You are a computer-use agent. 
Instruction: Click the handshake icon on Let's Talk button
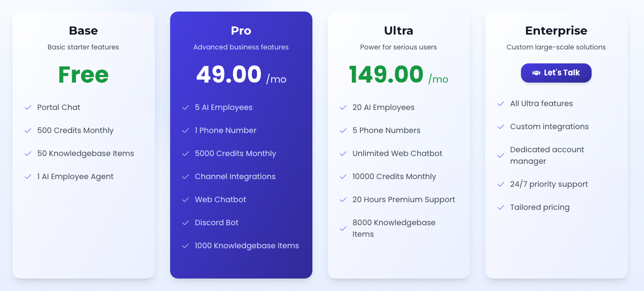tap(537, 73)
